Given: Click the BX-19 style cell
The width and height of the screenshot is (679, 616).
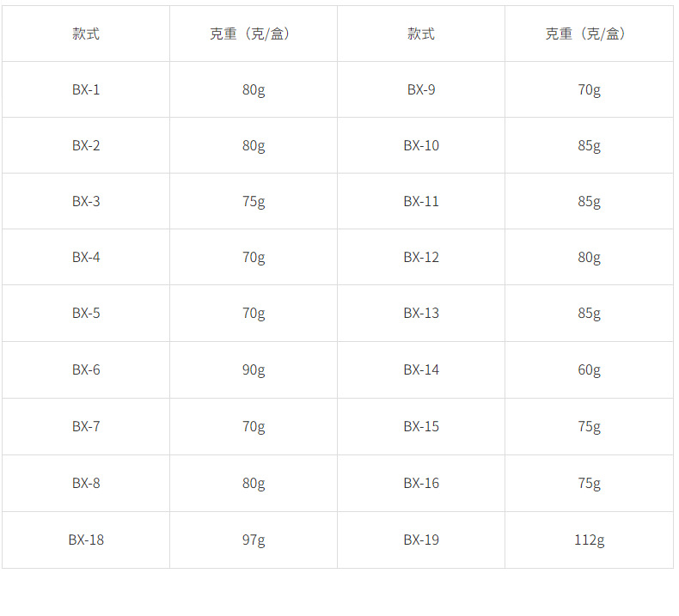Looking at the screenshot, I should pos(421,540).
